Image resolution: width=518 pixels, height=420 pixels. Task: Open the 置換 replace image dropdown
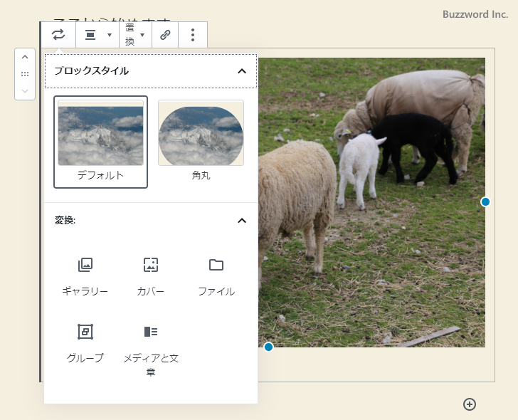tap(135, 35)
